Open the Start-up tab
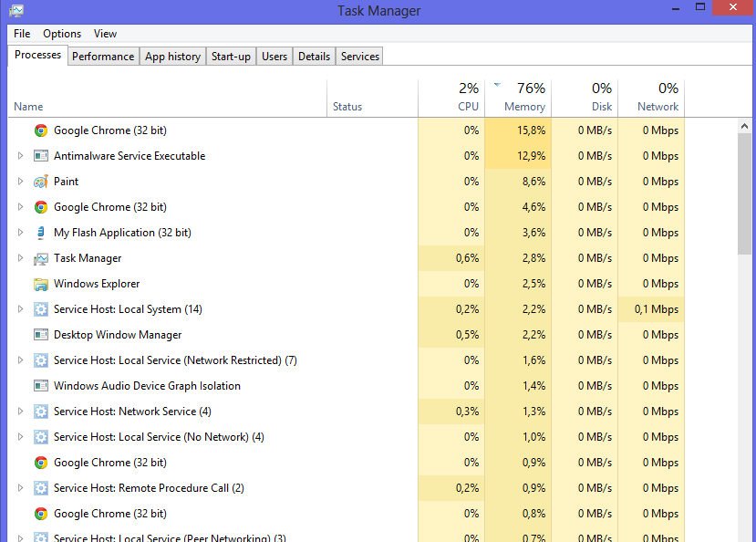Image resolution: width=756 pixels, height=542 pixels. tap(231, 57)
